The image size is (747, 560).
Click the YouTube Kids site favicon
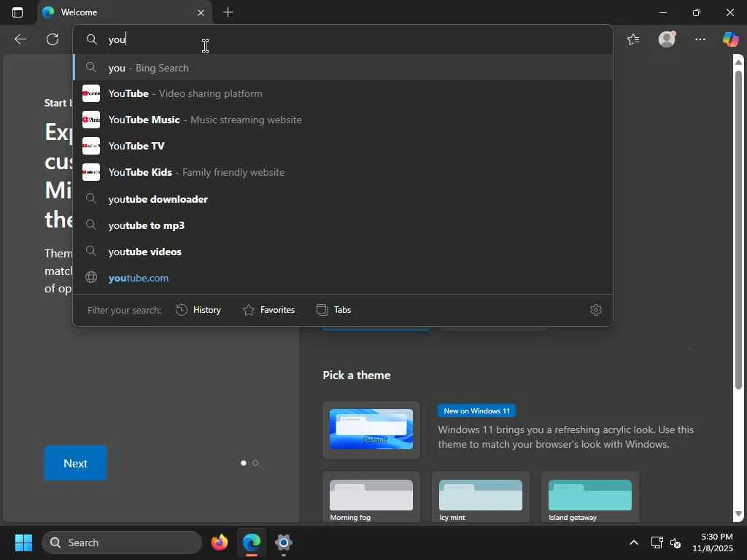click(91, 172)
